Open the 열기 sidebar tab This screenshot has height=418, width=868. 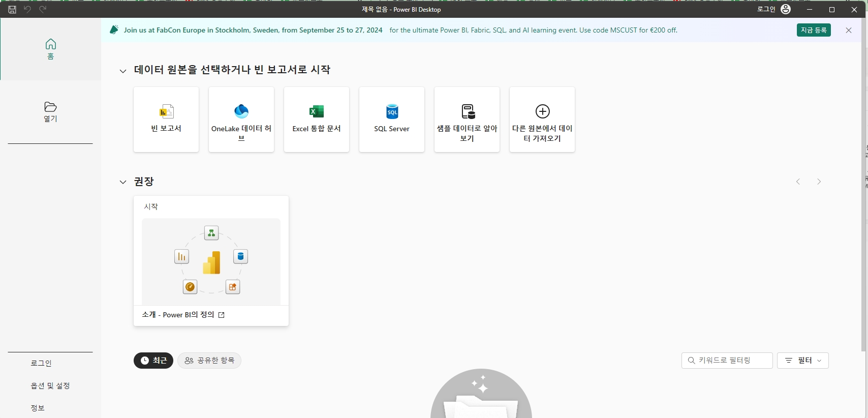(50, 112)
